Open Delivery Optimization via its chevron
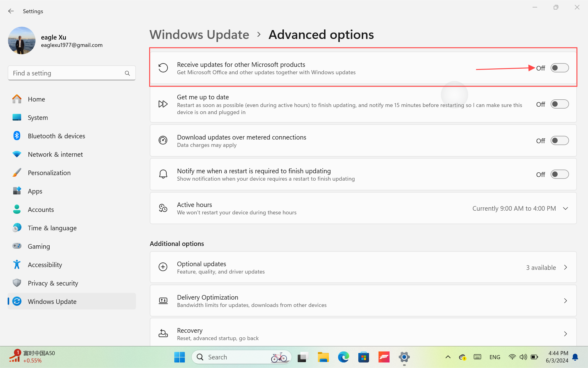Viewport: 588px width, 368px height. pos(566,301)
